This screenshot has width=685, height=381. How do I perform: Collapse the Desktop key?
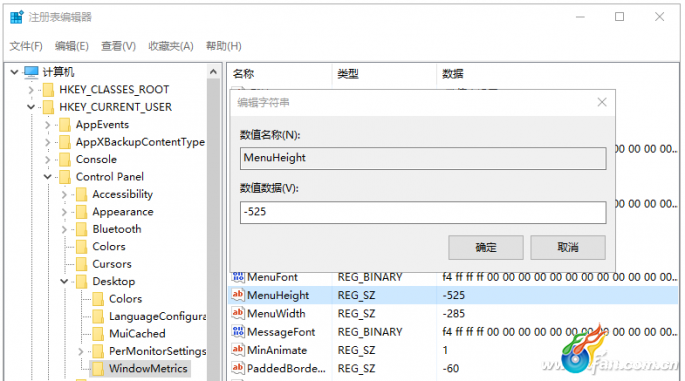tap(64, 281)
